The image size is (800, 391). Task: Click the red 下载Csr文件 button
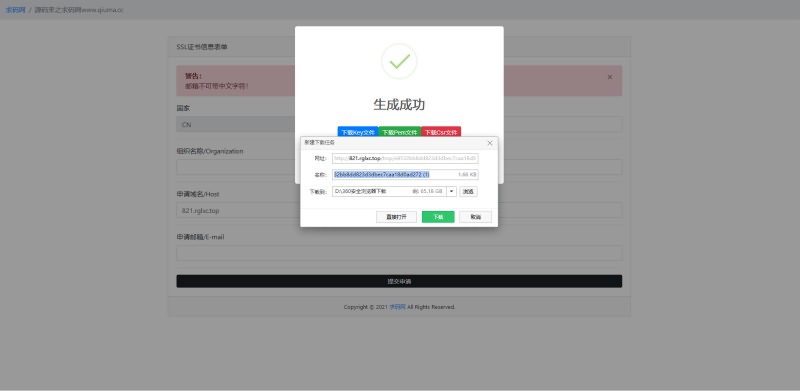click(441, 132)
